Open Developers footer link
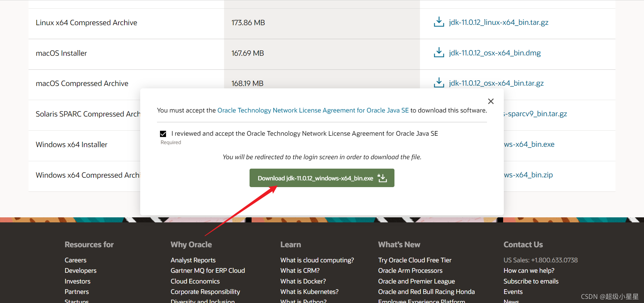The image size is (644, 303). tap(80, 270)
